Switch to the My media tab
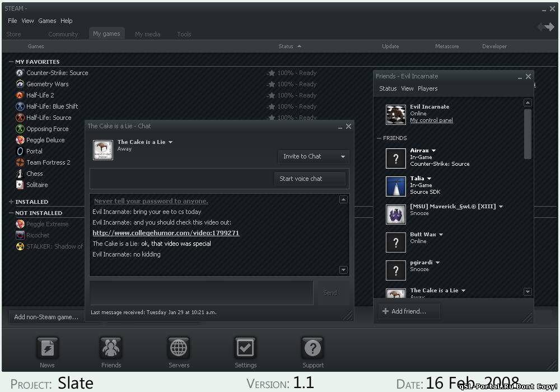560x392 pixels. point(147,34)
